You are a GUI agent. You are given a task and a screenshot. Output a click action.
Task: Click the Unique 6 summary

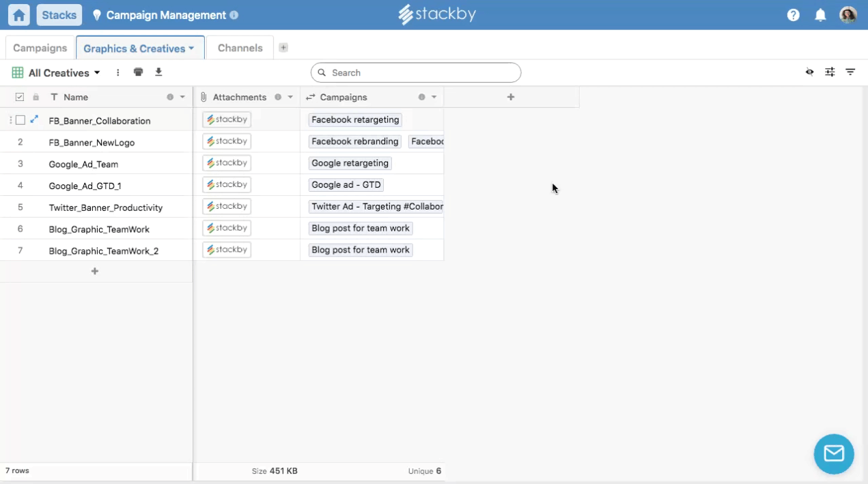pyautogui.click(x=425, y=471)
